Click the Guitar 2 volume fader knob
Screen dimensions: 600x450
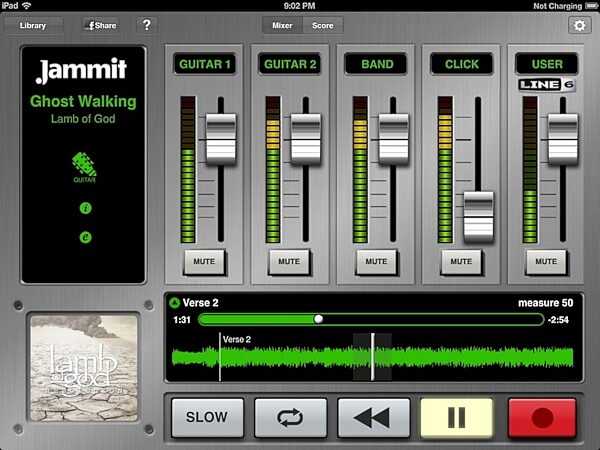pyautogui.click(x=306, y=139)
